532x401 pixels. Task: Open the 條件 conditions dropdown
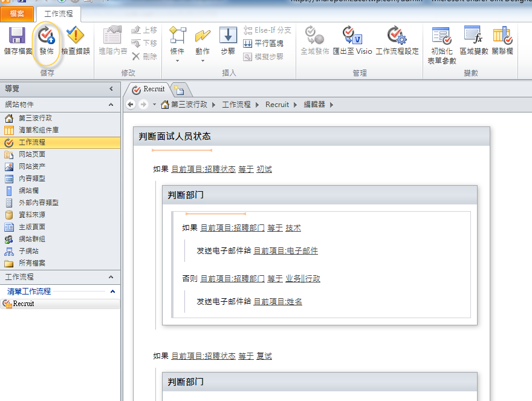coord(177,39)
